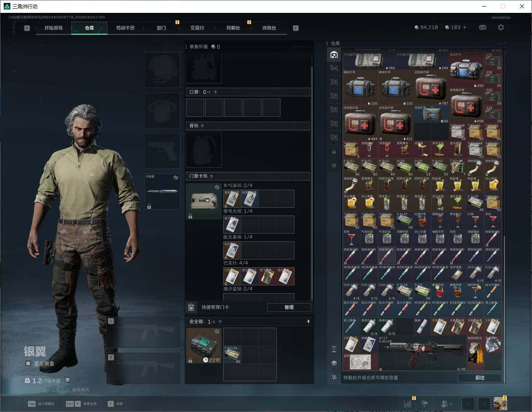Select the empty pistol slot

click(x=162, y=151)
